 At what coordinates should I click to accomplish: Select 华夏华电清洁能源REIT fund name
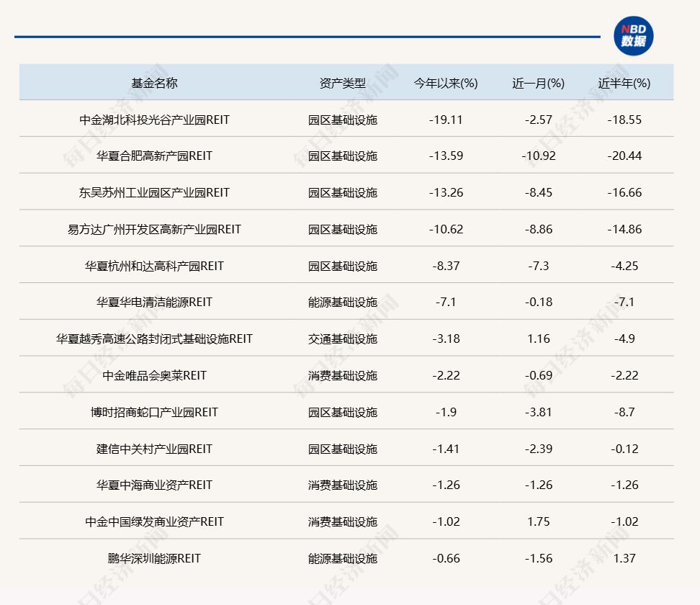point(154,302)
